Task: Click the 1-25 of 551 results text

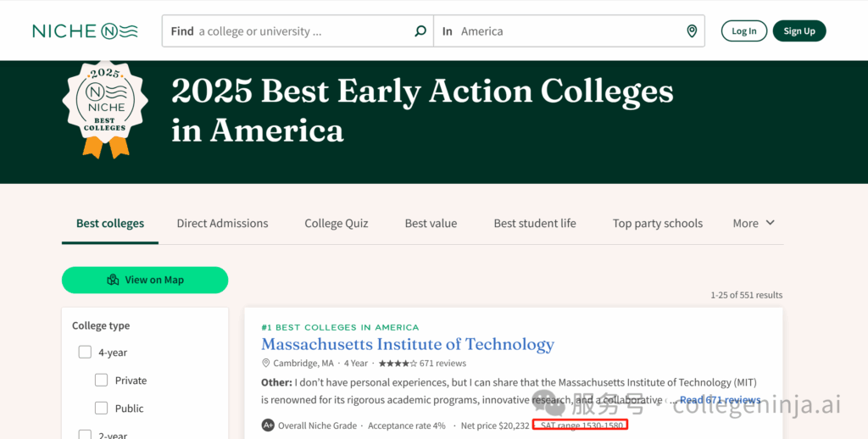Action: tap(746, 295)
